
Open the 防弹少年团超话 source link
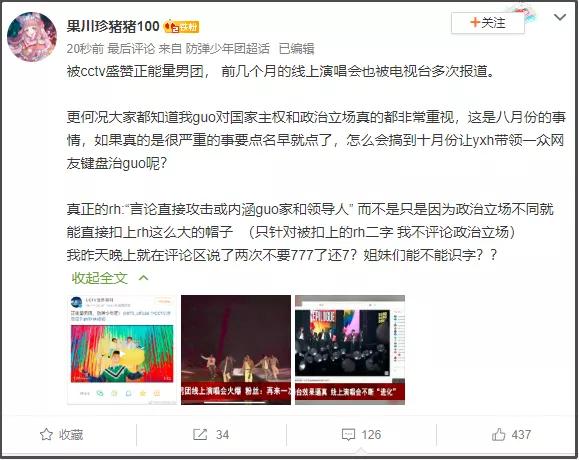tap(227, 48)
